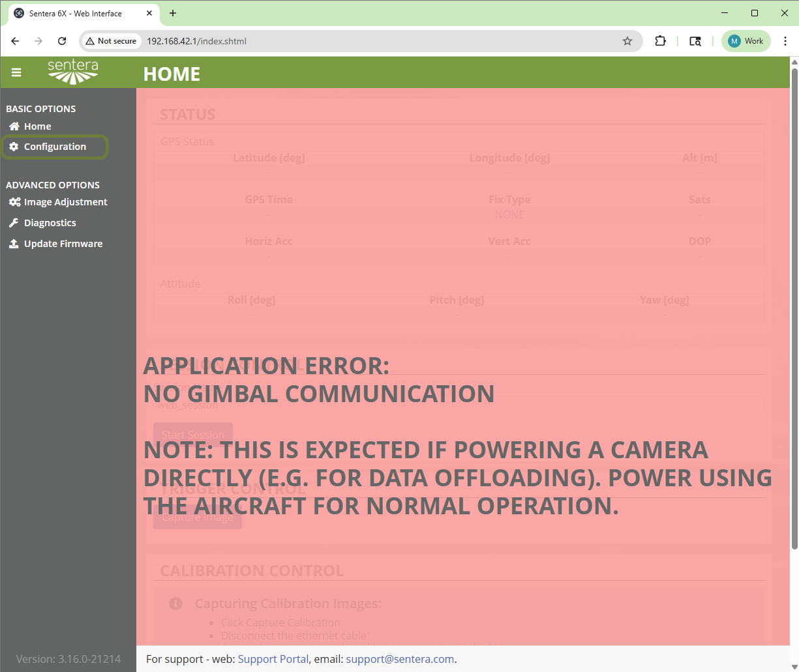Screen dimensions: 799x672
Task: Open the Diagnostics page
Action: click(50, 223)
